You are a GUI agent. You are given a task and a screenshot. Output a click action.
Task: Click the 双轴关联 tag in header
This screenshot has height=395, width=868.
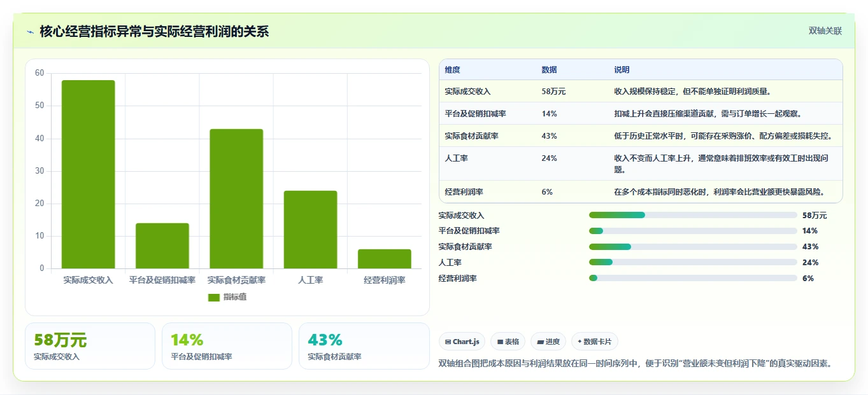(825, 31)
